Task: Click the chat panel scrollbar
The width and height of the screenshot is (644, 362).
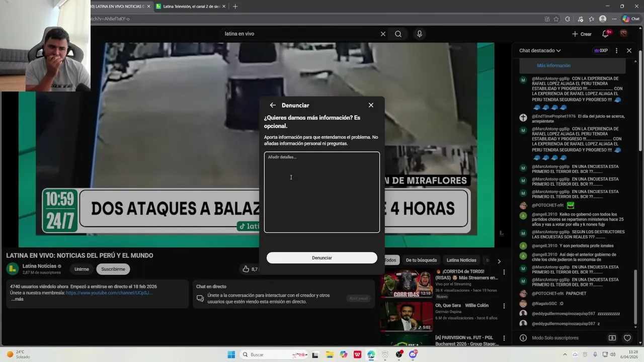Action: pos(635,297)
